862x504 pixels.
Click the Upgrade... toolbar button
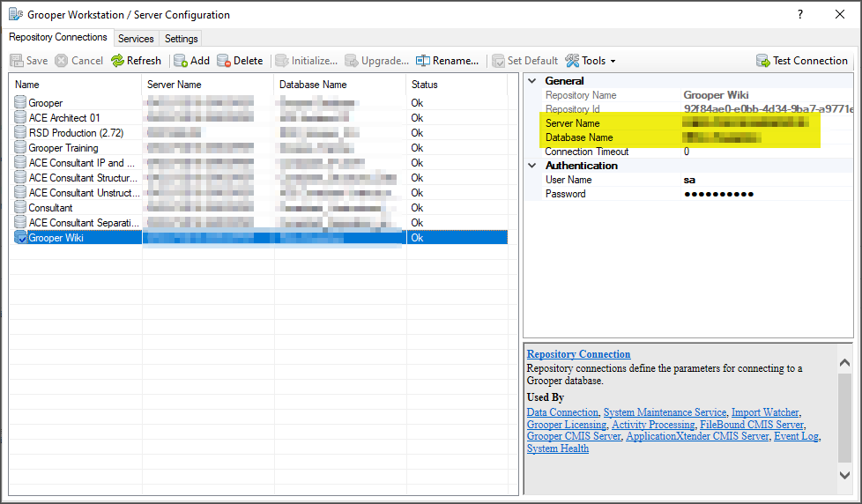point(376,61)
